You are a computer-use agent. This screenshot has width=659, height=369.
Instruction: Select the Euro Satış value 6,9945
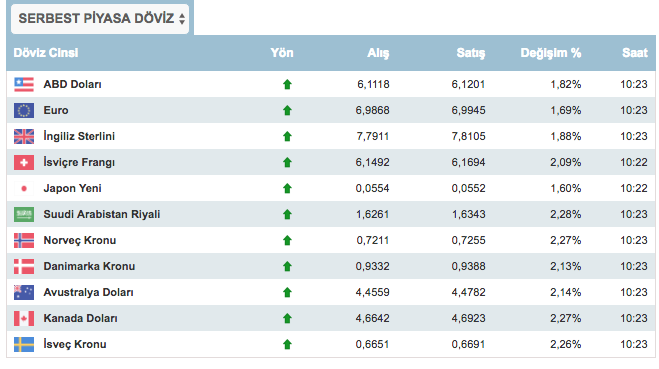click(x=469, y=111)
